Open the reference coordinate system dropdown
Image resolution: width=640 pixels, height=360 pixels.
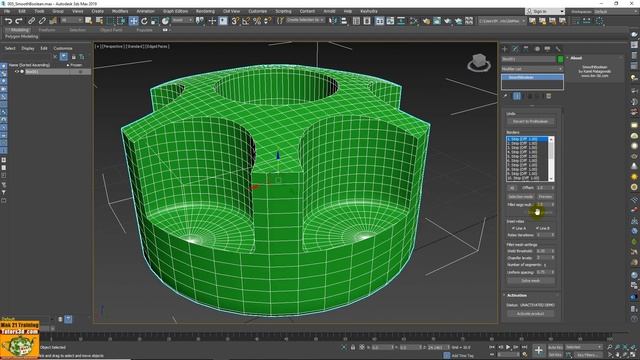(x=182, y=20)
